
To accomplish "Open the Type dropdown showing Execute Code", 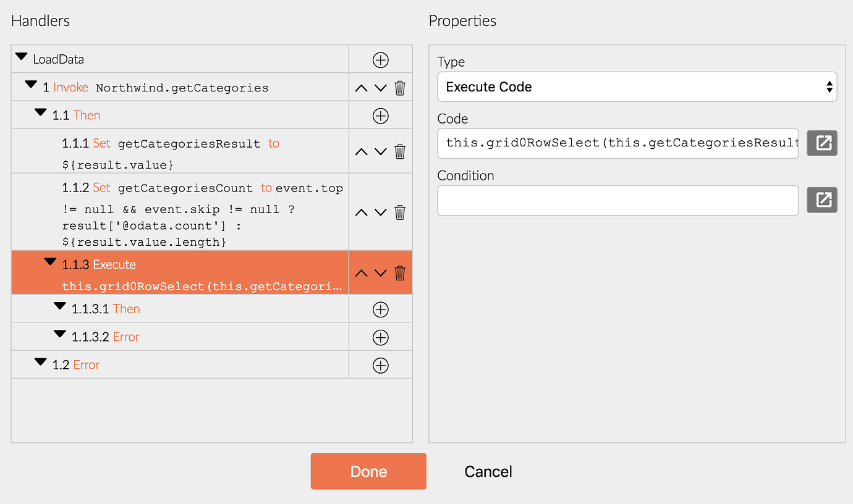I will tap(637, 87).
